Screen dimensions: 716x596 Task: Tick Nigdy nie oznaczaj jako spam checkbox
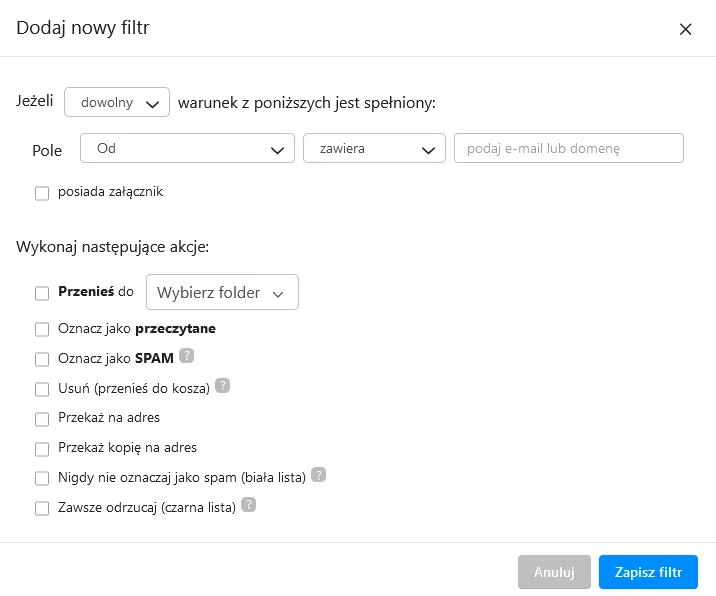42,479
